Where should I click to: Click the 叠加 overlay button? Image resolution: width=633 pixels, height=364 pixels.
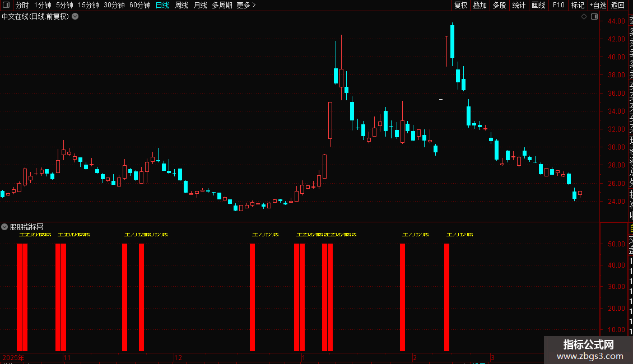pyautogui.click(x=480, y=5)
